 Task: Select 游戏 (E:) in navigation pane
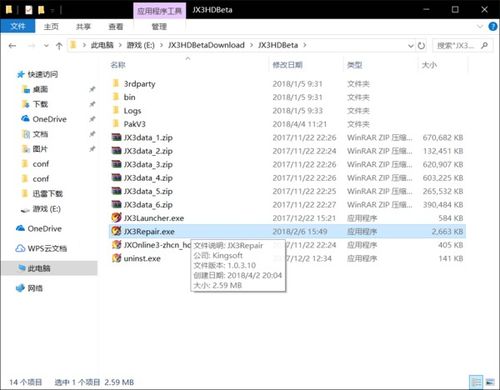[47, 209]
